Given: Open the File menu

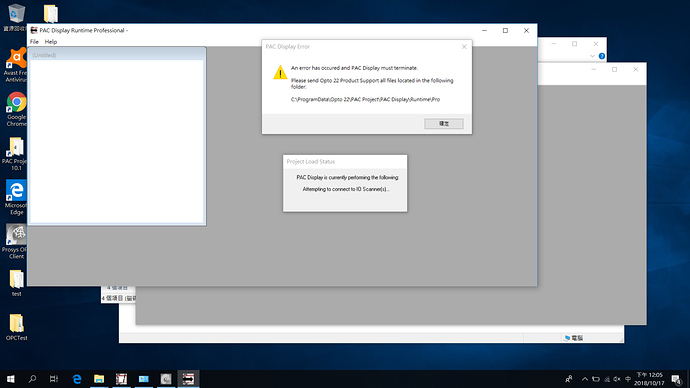Looking at the screenshot, I should tap(34, 42).
